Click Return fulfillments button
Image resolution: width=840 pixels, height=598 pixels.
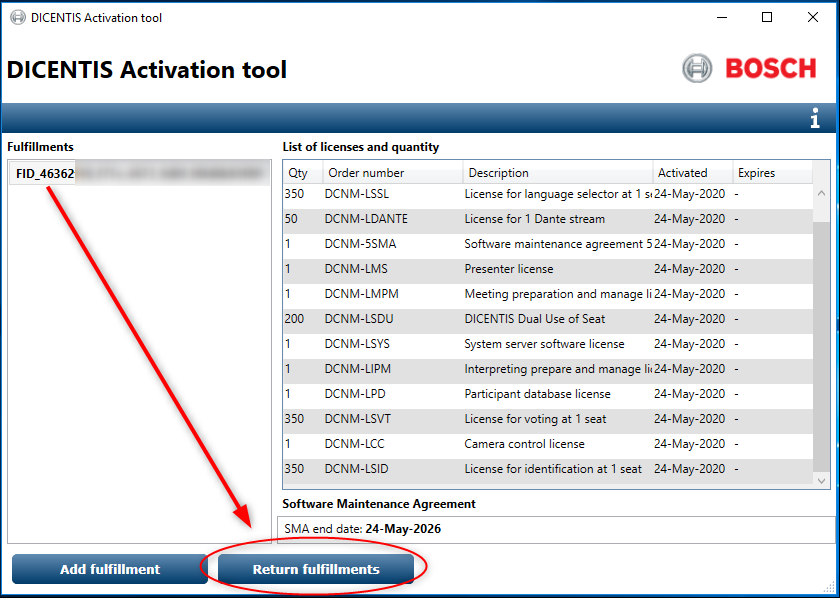tap(316, 569)
